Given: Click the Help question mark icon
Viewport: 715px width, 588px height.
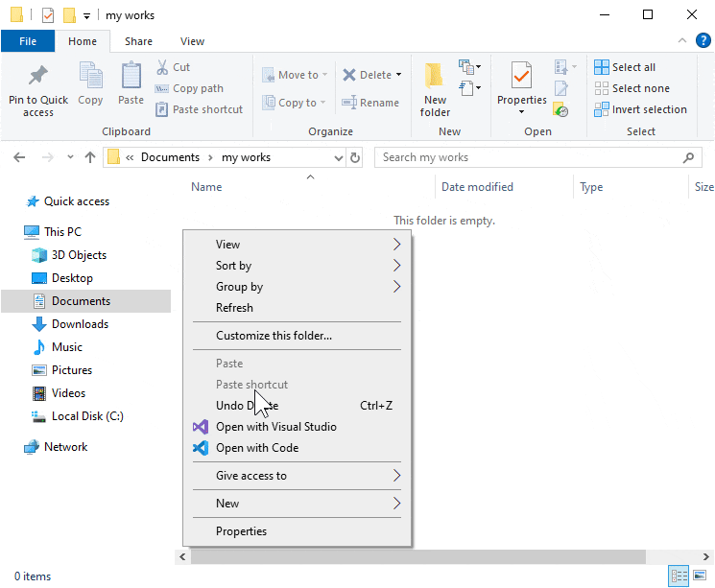Looking at the screenshot, I should [703, 41].
